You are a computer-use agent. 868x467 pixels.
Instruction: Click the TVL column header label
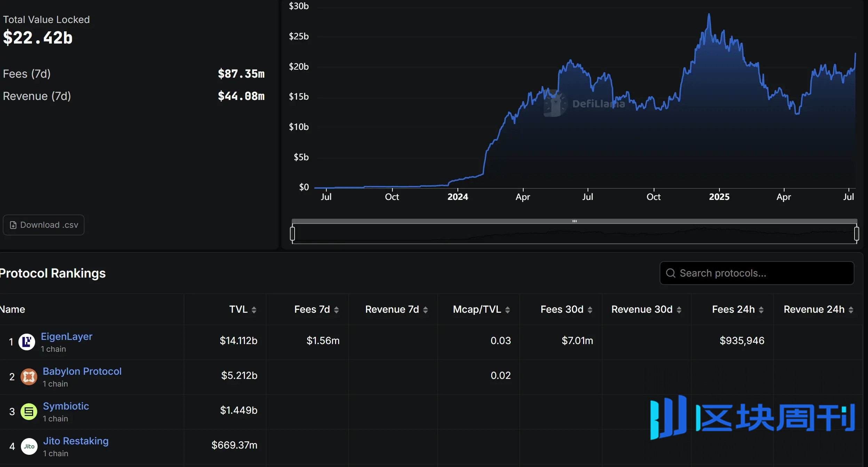(x=238, y=309)
